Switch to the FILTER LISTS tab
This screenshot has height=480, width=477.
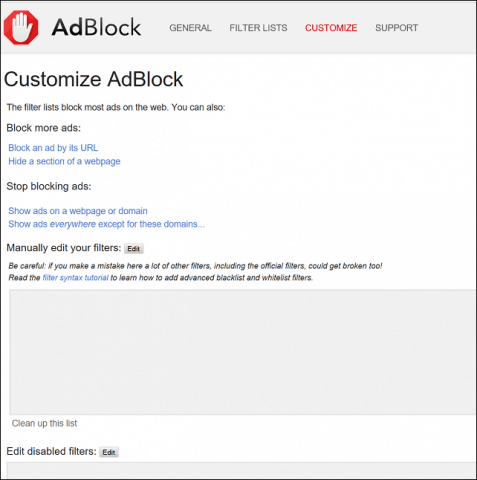[x=258, y=28]
